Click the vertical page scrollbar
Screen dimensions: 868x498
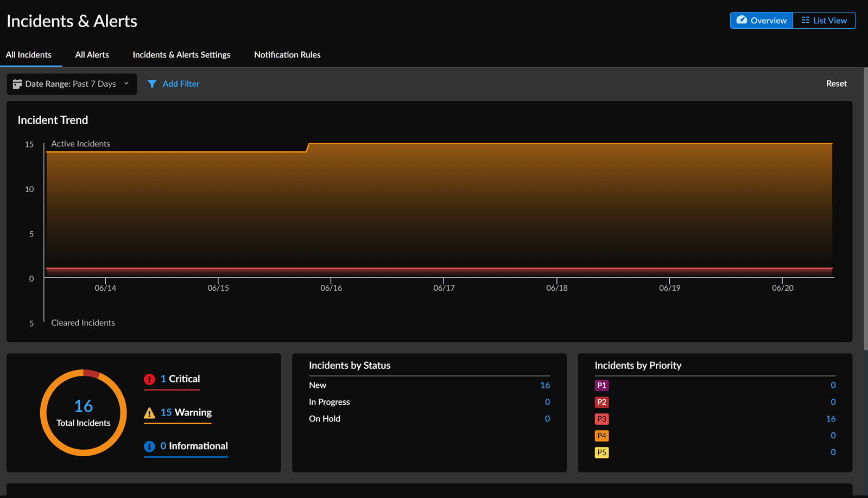pos(865,209)
